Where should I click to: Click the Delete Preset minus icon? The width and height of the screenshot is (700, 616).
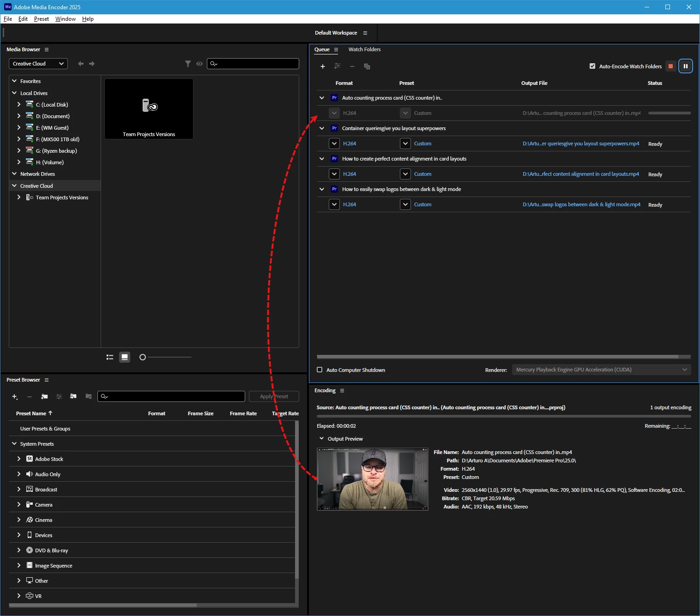tap(30, 397)
